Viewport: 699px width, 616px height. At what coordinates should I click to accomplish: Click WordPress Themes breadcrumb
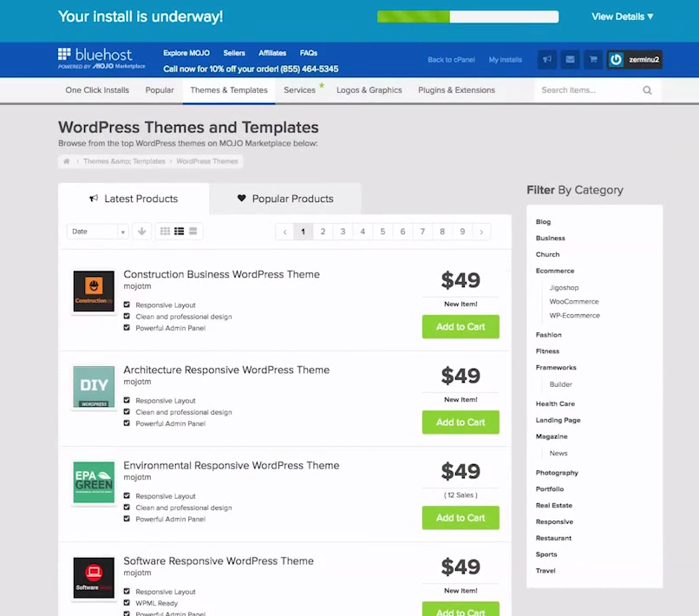(207, 161)
